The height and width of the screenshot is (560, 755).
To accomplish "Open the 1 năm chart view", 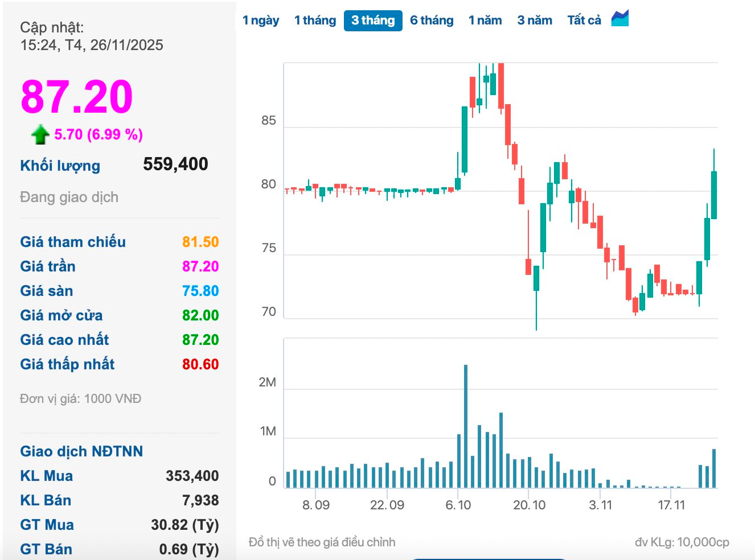I will click(x=485, y=20).
